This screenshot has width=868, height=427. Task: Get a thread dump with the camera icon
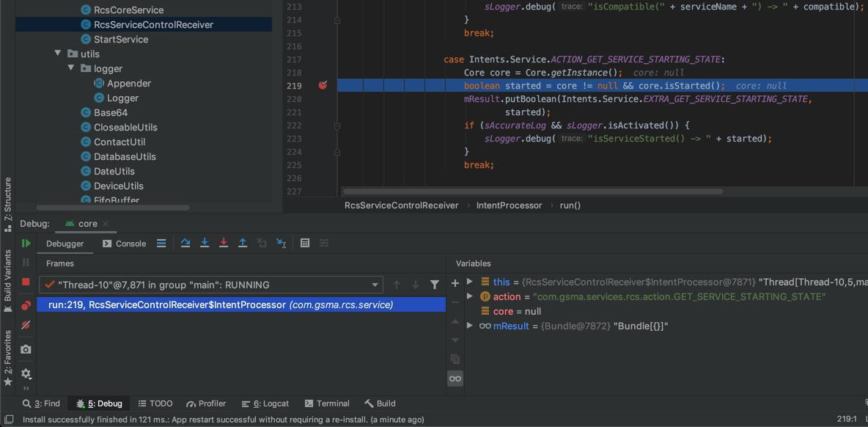[x=26, y=349]
